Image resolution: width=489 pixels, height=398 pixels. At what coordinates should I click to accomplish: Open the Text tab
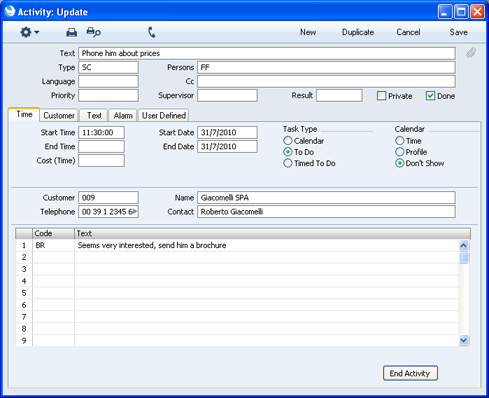[94, 116]
